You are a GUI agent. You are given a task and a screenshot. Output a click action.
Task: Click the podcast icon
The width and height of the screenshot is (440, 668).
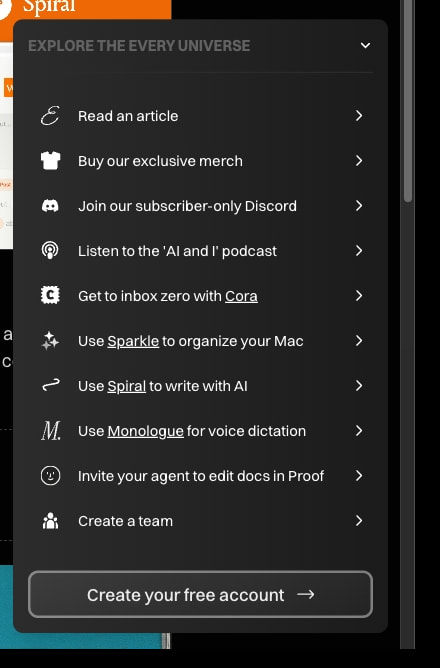pos(50,251)
